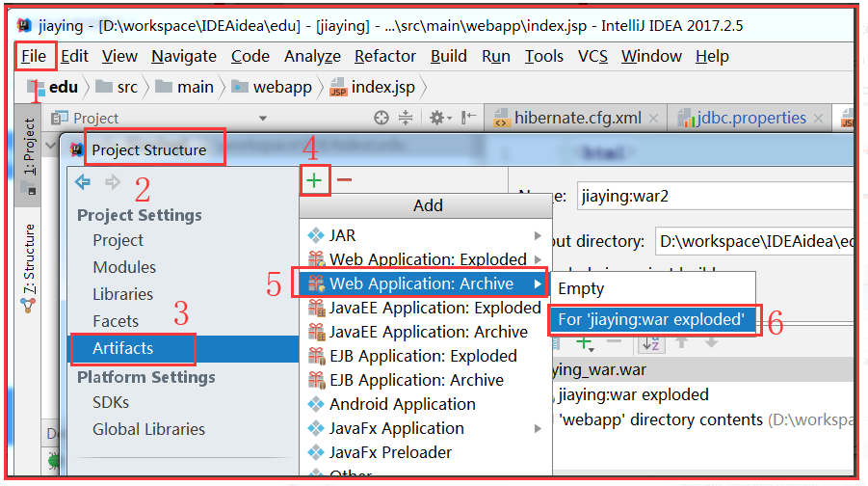Choose JavaFx Preloader in Add menu
868x486 pixels.
tap(426, 452)
